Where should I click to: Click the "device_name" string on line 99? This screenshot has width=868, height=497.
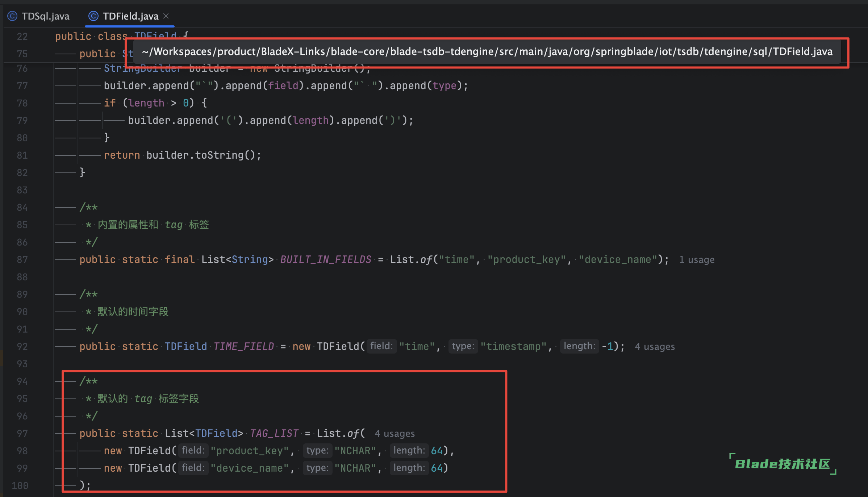[x=250, y=468]
